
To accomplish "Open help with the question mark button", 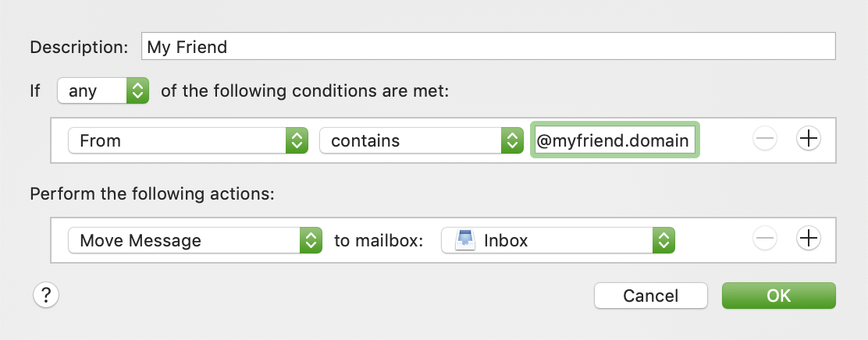I will coord(46,296).
